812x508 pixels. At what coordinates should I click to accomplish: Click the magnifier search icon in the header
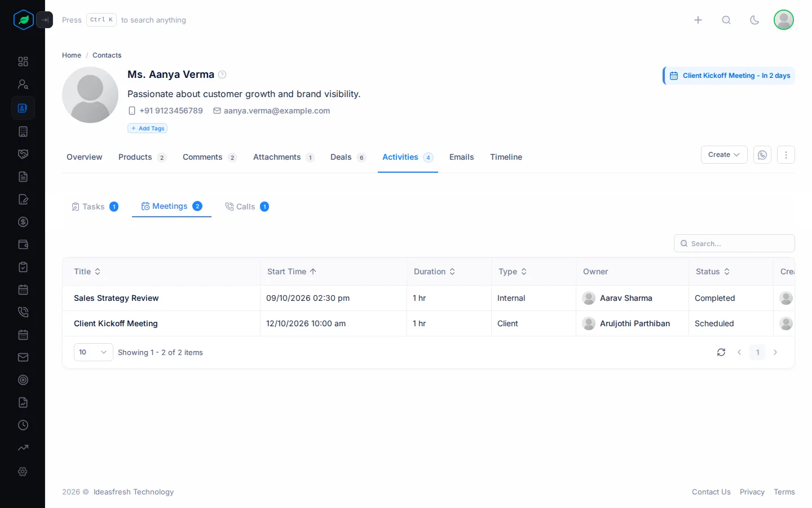pos(726,20)
